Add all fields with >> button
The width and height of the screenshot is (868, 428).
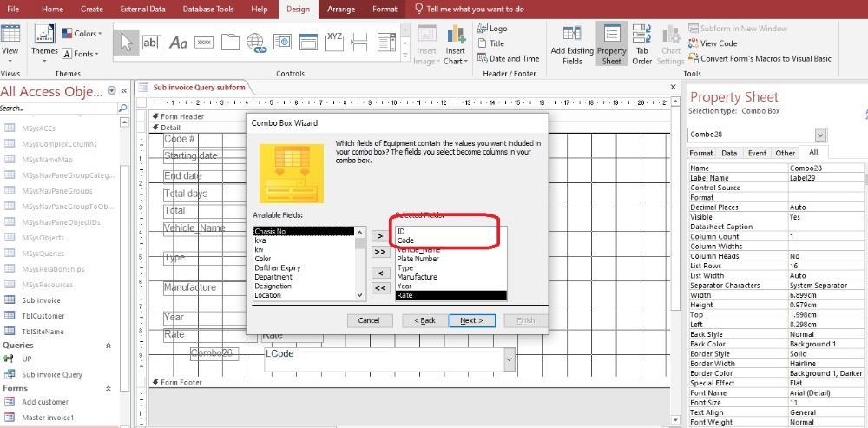[x=380, y=252]
